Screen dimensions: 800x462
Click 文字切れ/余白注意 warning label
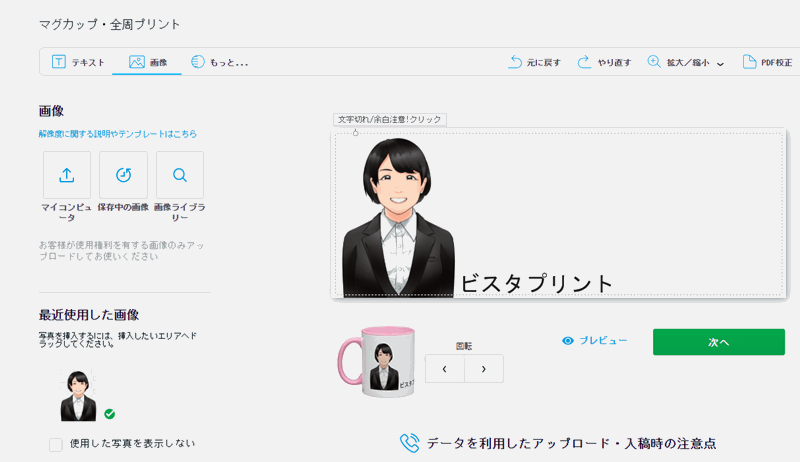click(390, 119)
